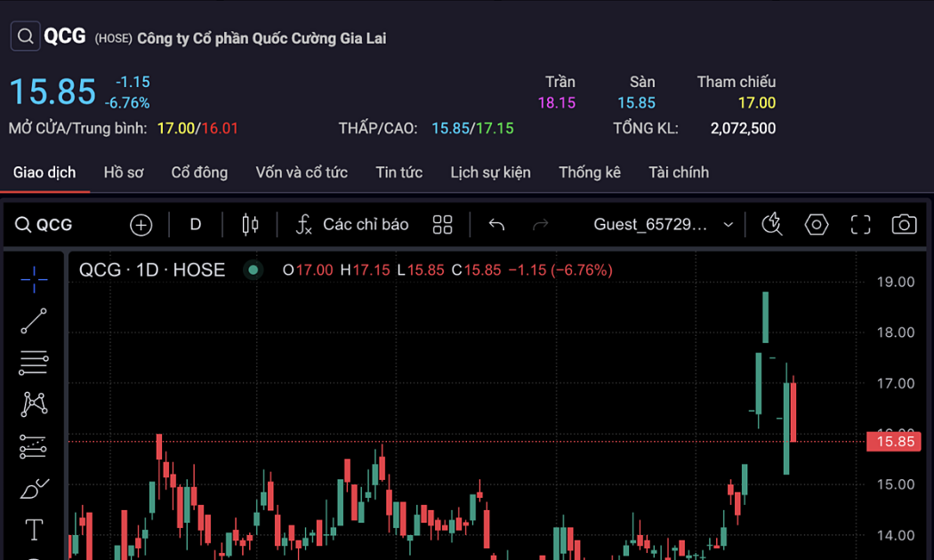
Task: Open chart settings hexagon icon
Action: point(816,225)
